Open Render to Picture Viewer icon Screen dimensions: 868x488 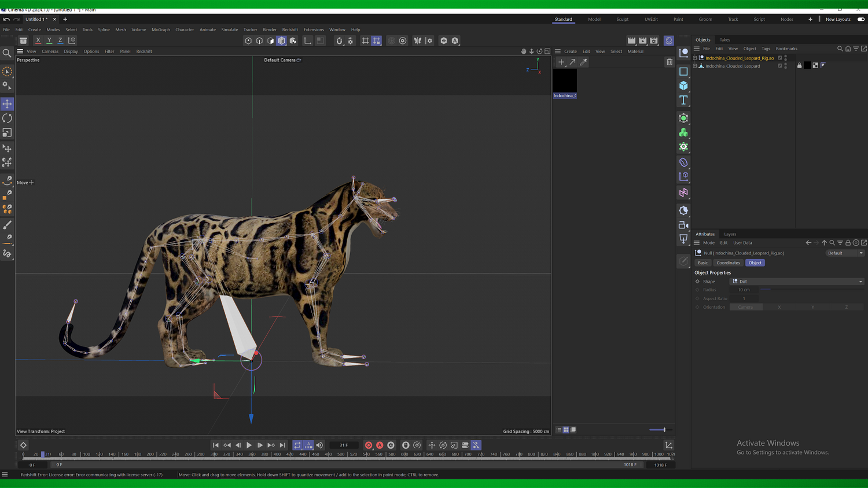[643, 40]
